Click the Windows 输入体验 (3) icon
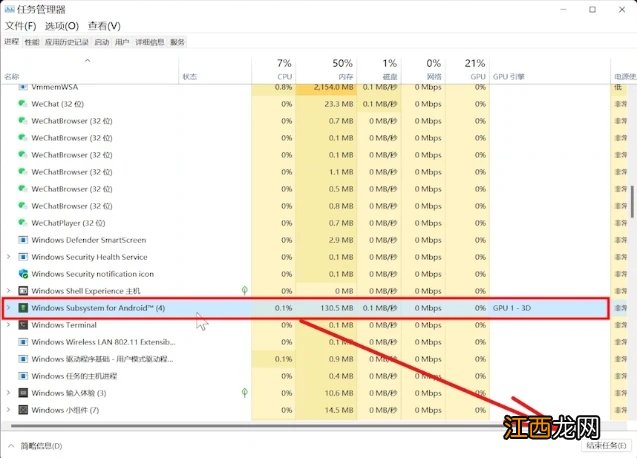The image size is (637, 458). (x=23, y=393)
